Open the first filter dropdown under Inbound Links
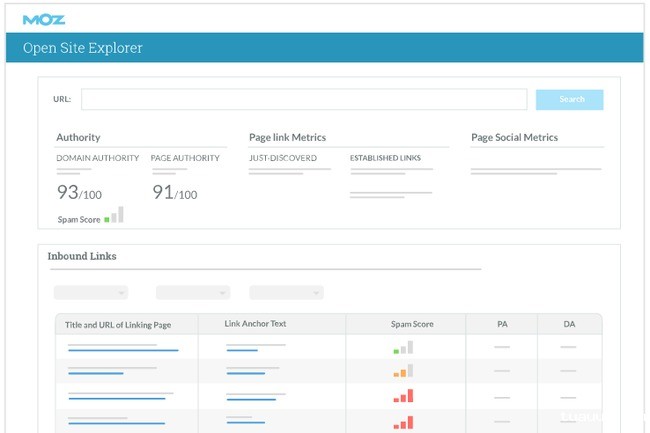 click(90, 293)
